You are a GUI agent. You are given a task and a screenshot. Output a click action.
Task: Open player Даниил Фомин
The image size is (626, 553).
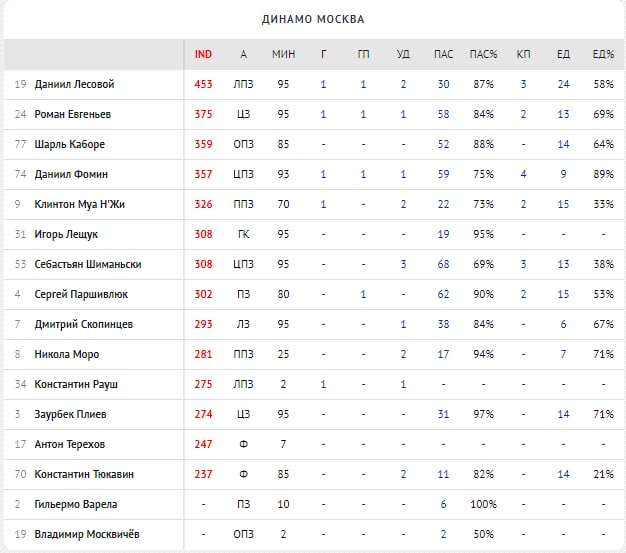click(71, 174)
